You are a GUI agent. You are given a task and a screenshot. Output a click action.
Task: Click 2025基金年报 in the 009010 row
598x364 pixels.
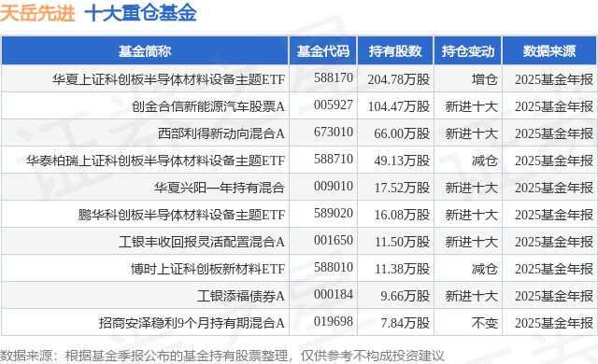pos(554,188)
